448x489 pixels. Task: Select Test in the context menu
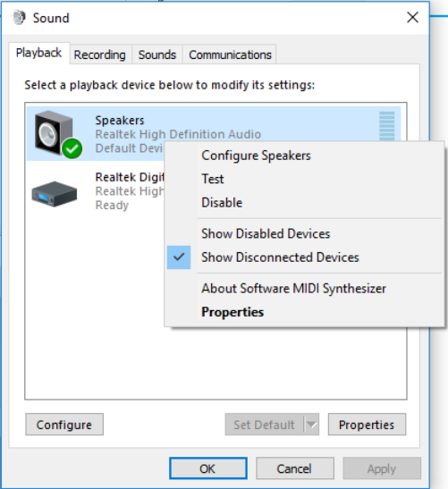click(x=213, y=179)
